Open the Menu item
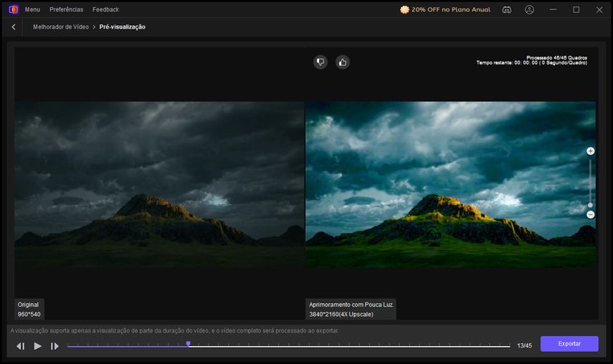 coord(32,9)
